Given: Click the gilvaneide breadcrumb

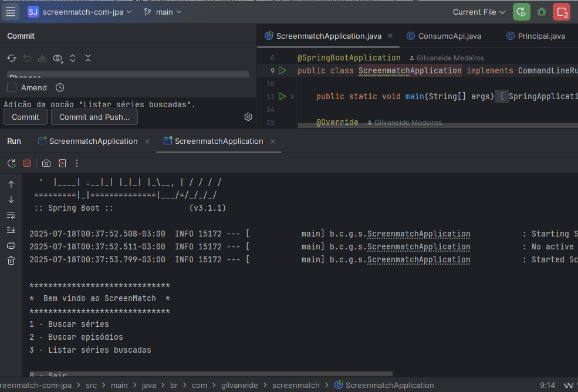Looking at the screenshot, I should (x=239, y=386).
